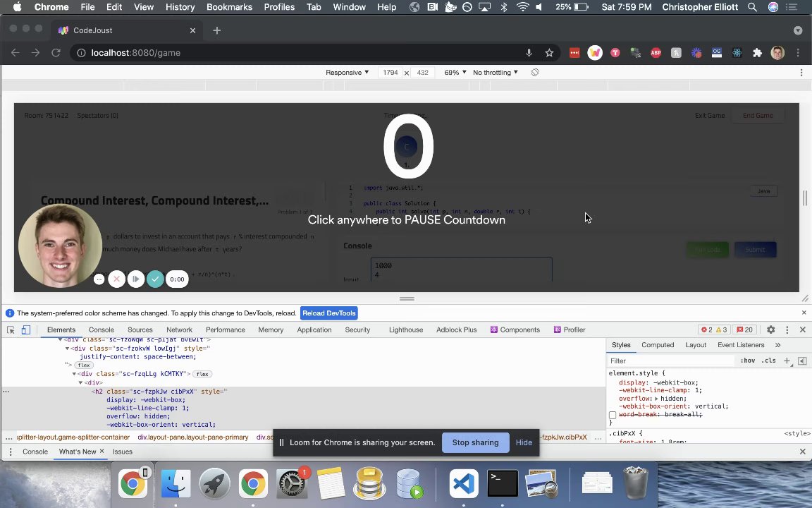Image resolution: width=812 pixels, height=508 pixels.
Task: Collapse the div with class lowIgj
Action: coord(67,349)
